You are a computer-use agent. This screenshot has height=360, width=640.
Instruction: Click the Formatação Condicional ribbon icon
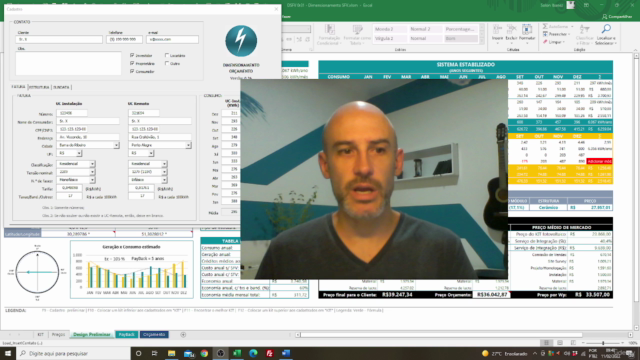tap(329, 34)
